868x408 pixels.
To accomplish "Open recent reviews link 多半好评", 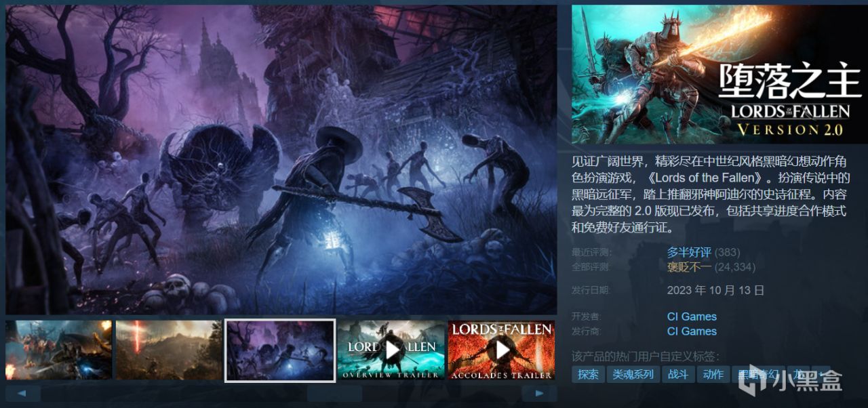I will (689, 252).
